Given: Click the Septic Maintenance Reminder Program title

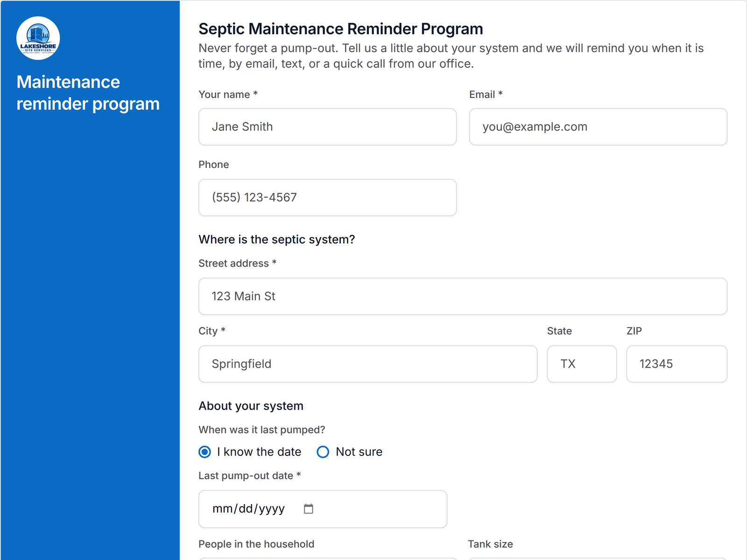Looking at the screenshot, I should 341,29.
